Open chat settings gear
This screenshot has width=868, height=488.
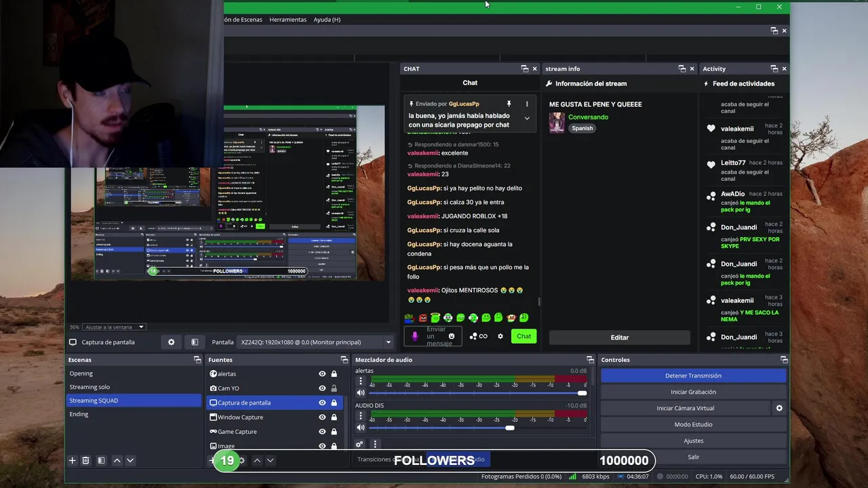point(500,336)
